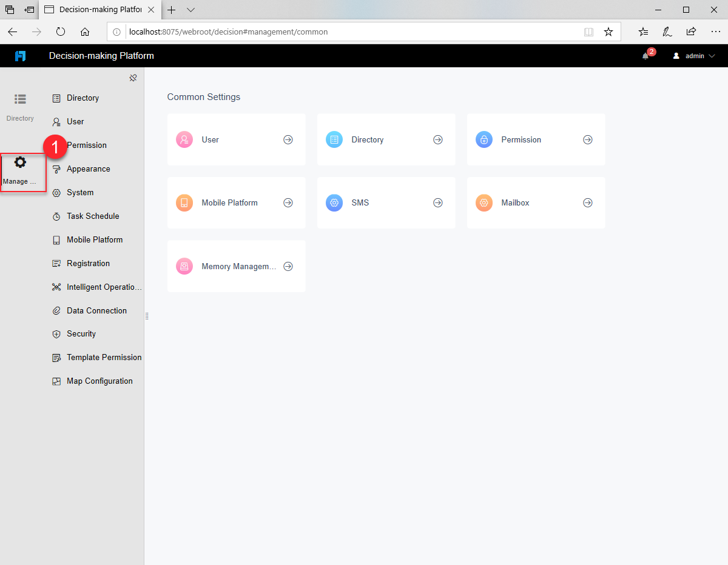
Task: Open notifications via the bell icon
Action: pyautogui.click(x=645, y=56)
